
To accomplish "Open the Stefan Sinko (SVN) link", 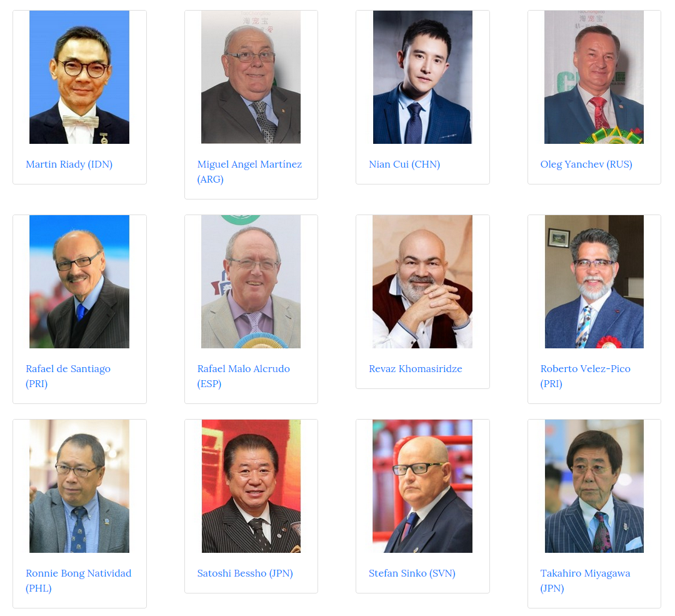I will click(412, 573).
